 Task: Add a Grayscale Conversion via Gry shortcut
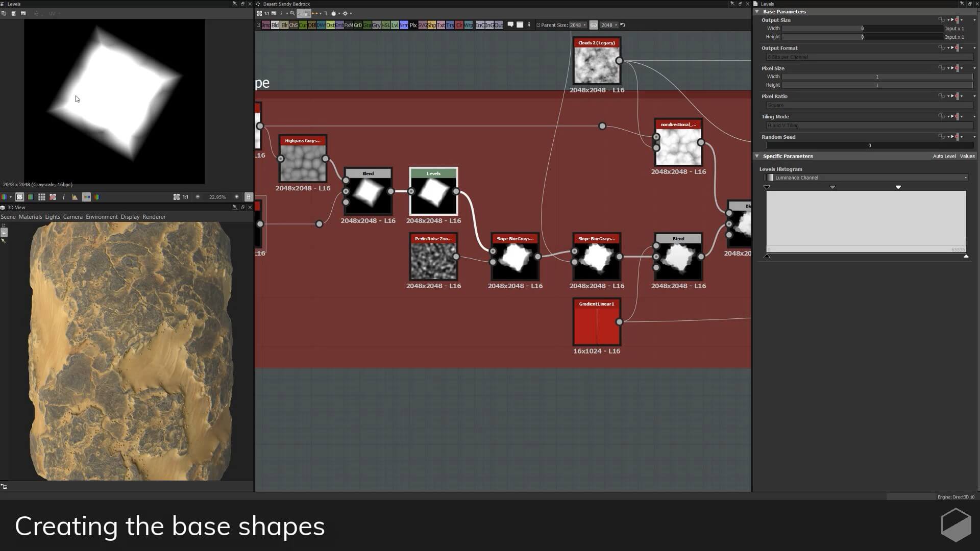[376, 25]
